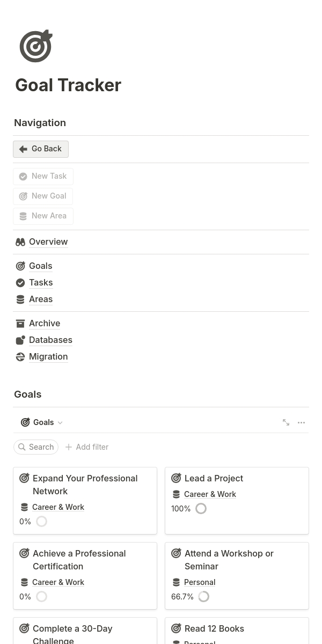Viewport: 322px width, 644px height.
Task: Open the Overview page link
Action: pyautogui.click(x=48, y=242)
